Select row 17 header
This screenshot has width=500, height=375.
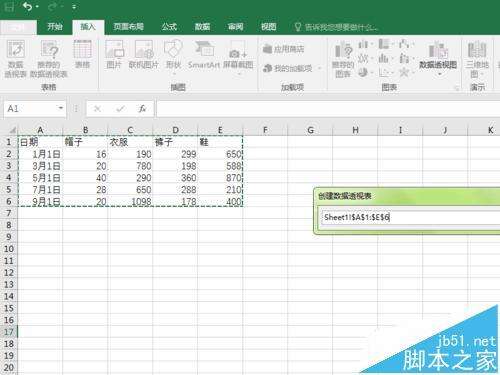pyautogui.click(x=9, y=332)
